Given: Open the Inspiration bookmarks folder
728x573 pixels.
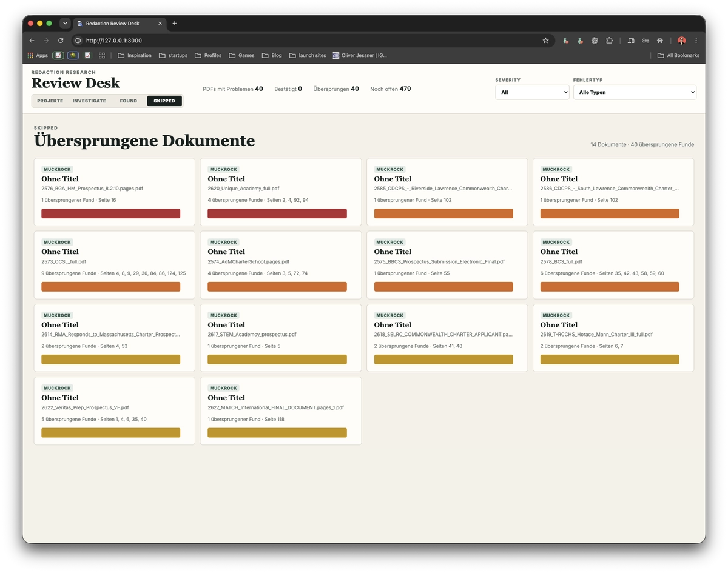Looking at the screenshot, I should click(135, 55).
